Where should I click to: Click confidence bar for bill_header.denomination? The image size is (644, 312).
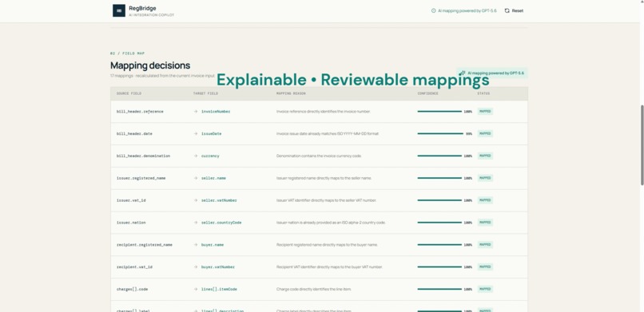439,156
